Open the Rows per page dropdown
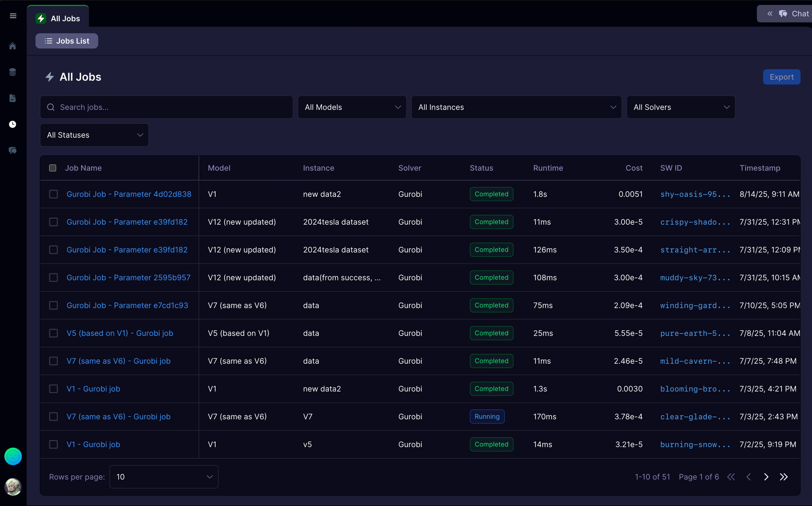This screenshot has width=812, height=506. click(x=164, y=477)
